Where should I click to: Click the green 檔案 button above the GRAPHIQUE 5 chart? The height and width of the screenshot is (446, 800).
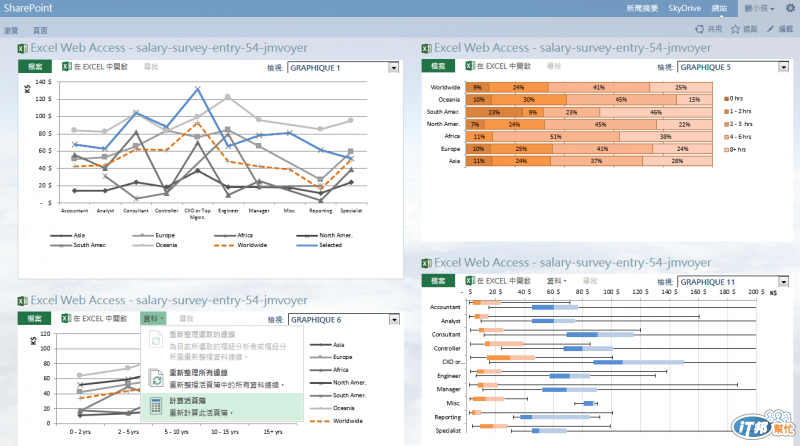pos(438,66)
